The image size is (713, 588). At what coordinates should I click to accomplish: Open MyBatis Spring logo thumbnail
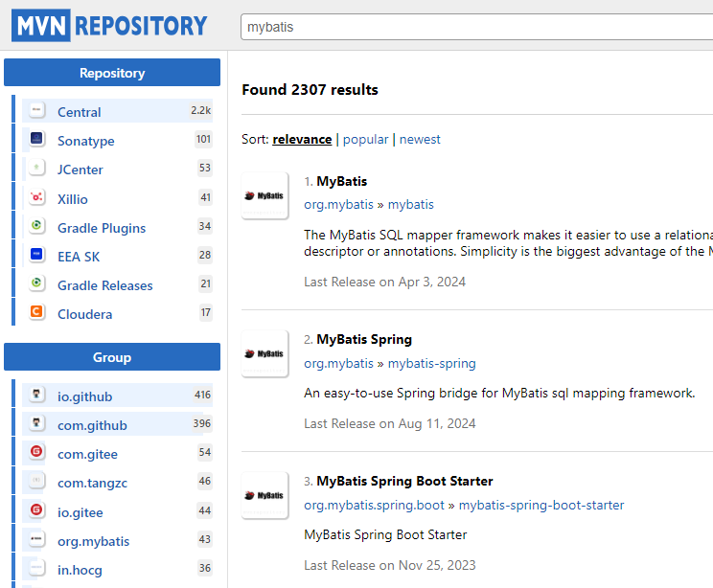[264, 353]
